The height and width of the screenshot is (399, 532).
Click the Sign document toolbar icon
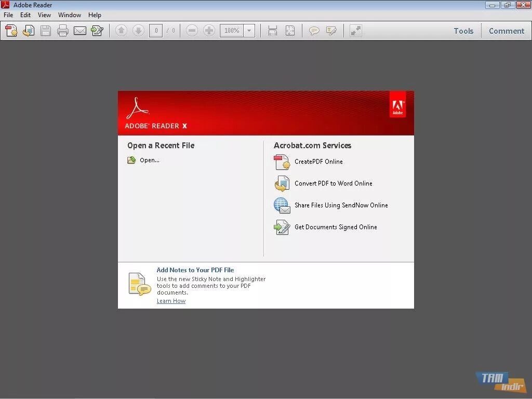coord(97,31)
